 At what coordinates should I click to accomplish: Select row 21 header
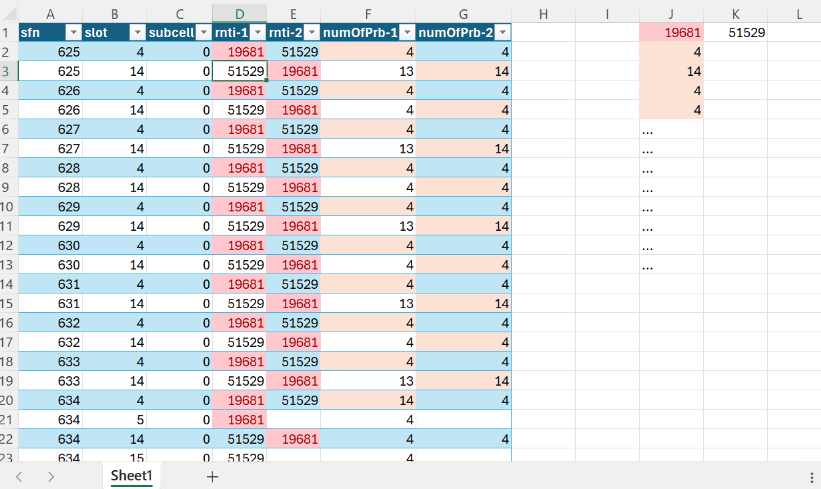[9, 420]
